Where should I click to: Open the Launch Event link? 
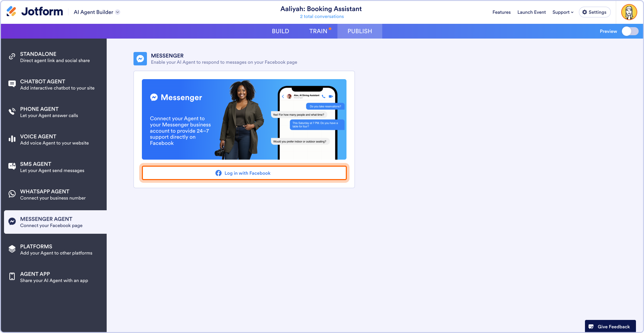531,12
